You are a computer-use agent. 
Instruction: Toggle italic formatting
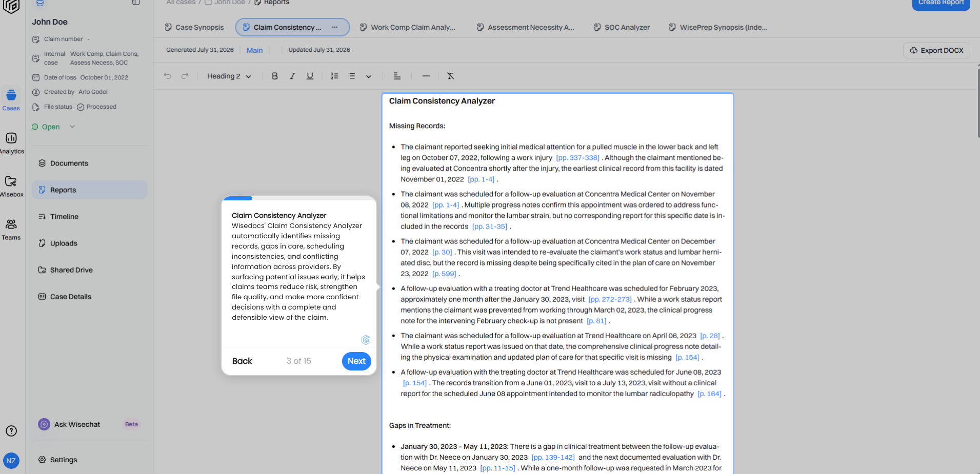point(292,76)
